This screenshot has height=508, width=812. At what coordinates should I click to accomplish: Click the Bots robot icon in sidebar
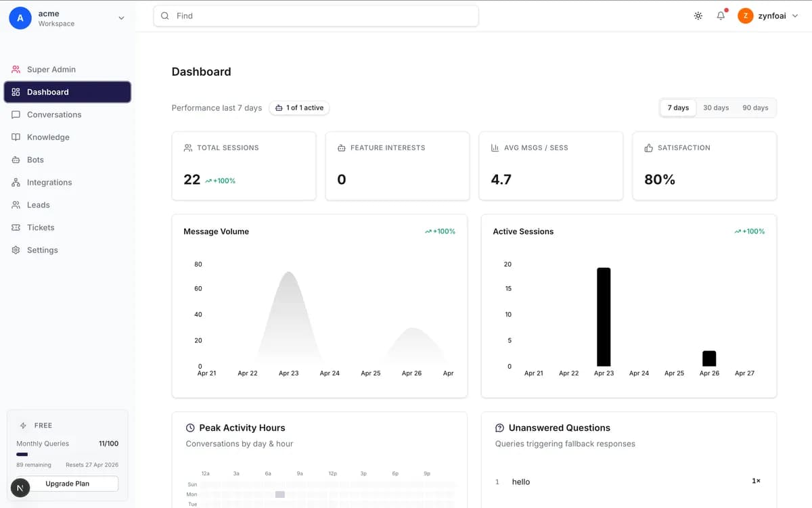16,160
